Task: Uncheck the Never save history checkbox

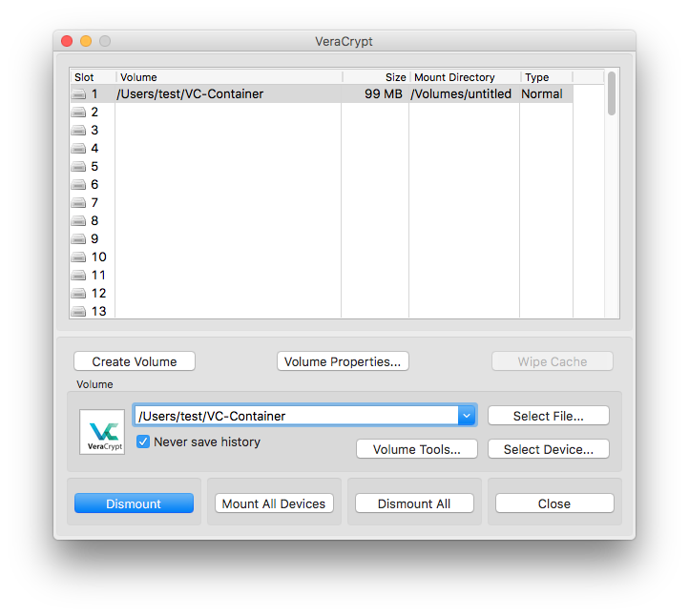Action: click(x=143, y=441)
